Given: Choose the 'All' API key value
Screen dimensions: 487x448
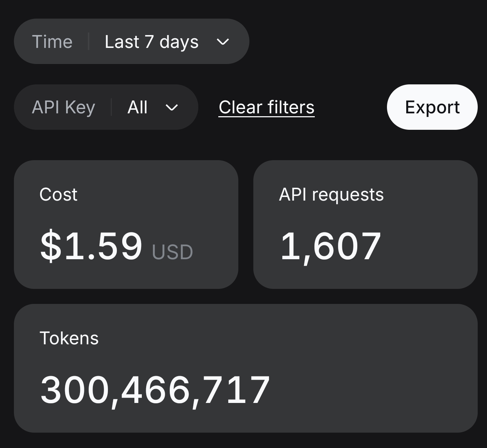Looking at the screenshot, I should coord(138,107).
